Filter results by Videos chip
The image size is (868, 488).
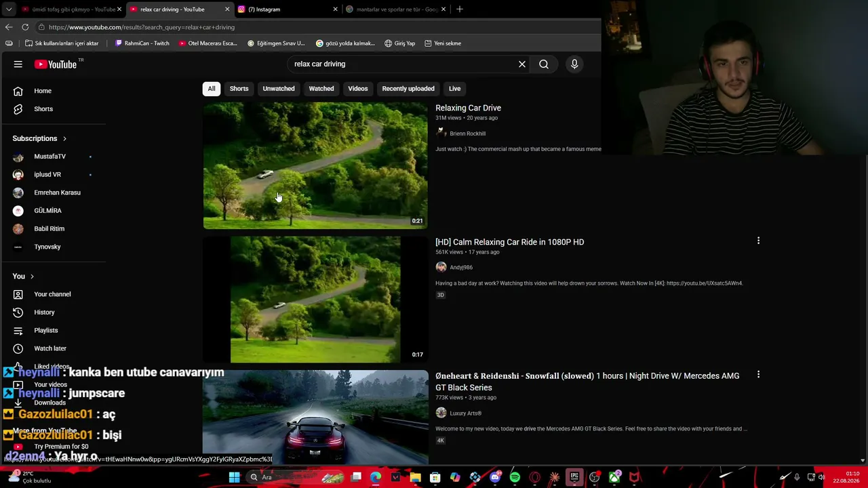358,89
